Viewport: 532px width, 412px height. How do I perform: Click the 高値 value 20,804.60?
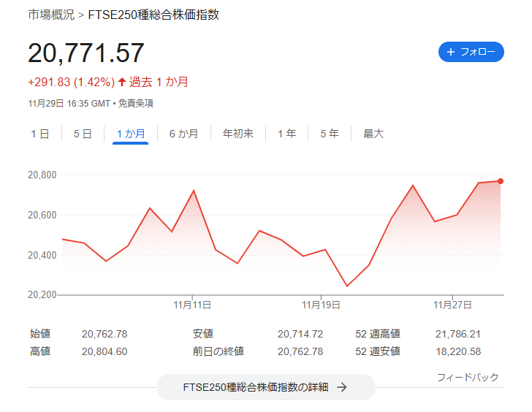104,351
